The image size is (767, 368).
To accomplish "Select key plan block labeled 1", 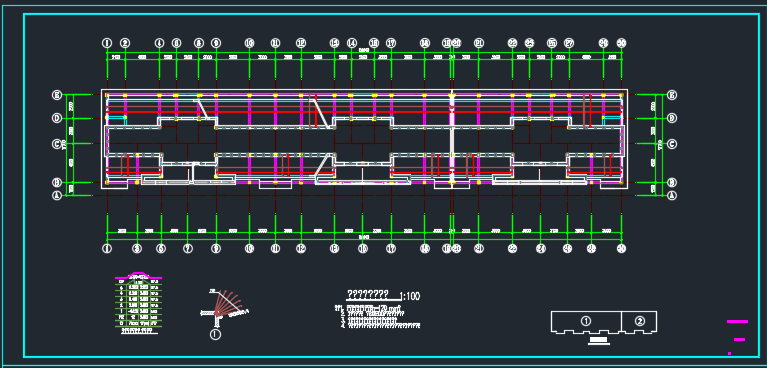I will click(x=586, y=322).
